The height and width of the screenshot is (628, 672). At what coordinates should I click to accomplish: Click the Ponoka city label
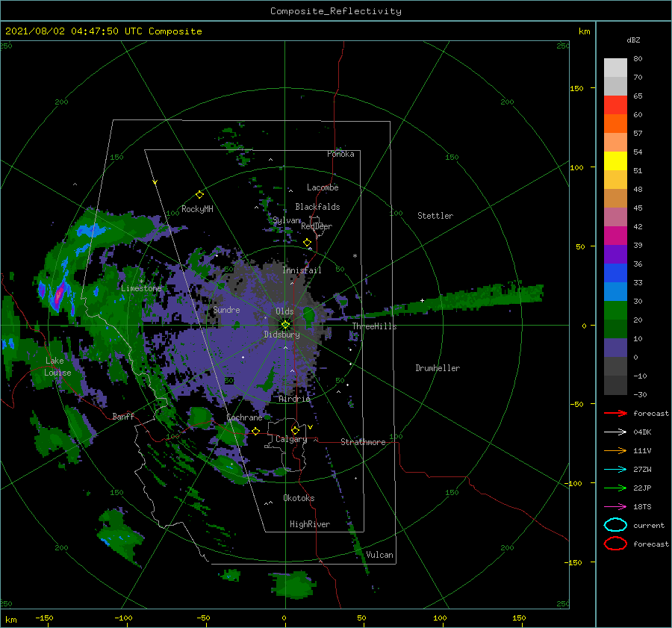(x=340, y=154)
